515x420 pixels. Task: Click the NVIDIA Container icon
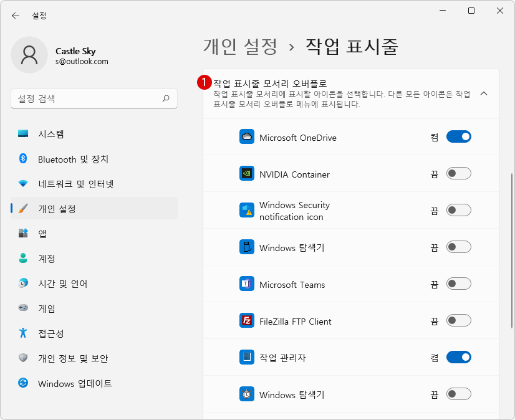(x=247, y=173)
